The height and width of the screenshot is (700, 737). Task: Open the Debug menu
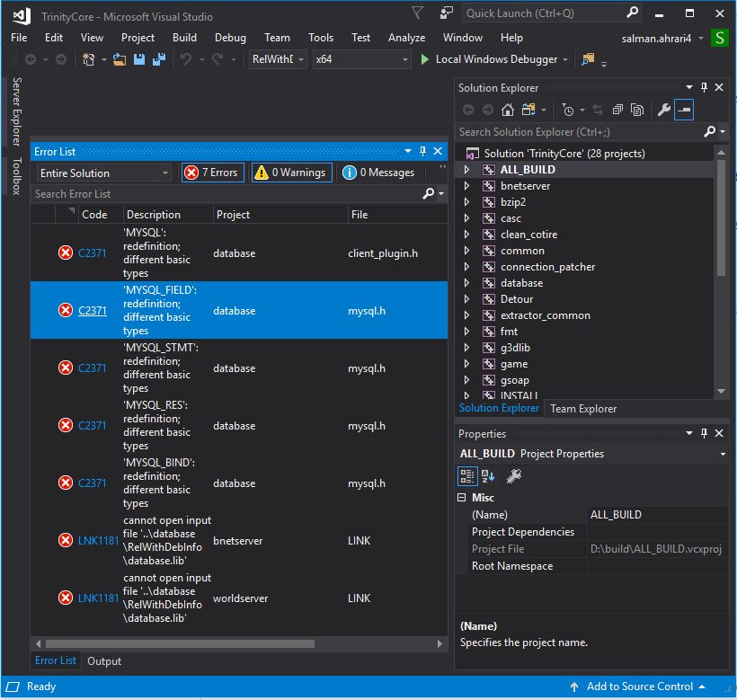pos(230,38)
